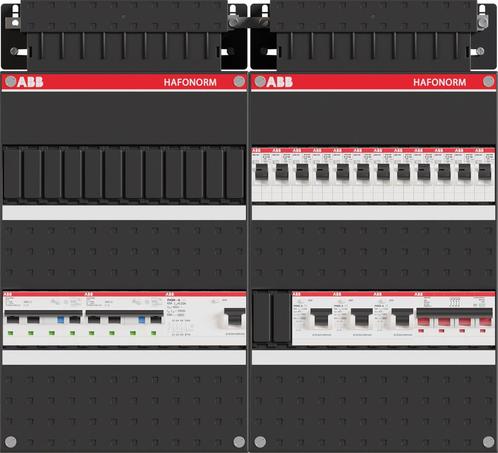Viewport: 498px width, 453px height.
Task: Flip the ninth breaker in the upper right row
Action: click(424, 172)
